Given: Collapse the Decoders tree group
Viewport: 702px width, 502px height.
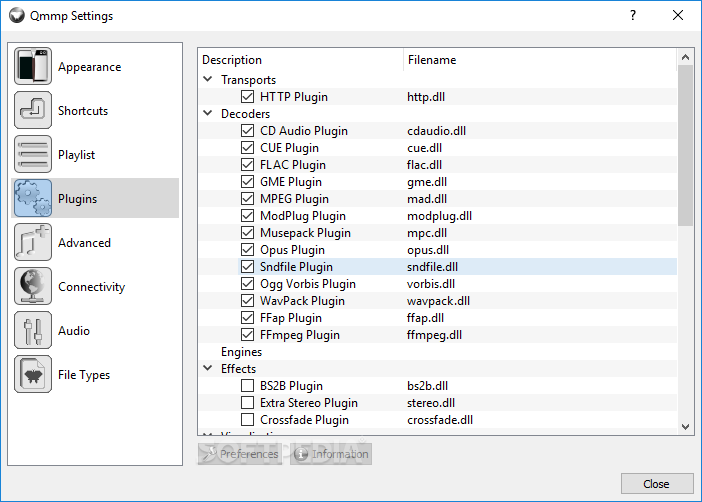Looking at the screenshot, I should coord(208,113).
